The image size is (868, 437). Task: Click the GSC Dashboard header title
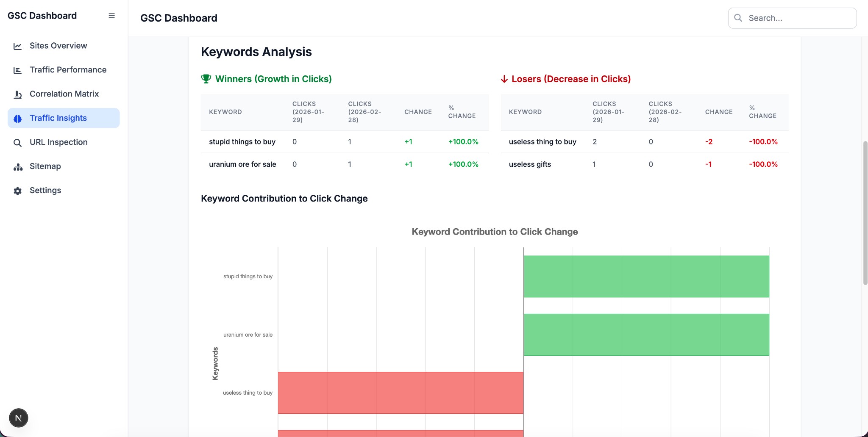tap(178, 18)
